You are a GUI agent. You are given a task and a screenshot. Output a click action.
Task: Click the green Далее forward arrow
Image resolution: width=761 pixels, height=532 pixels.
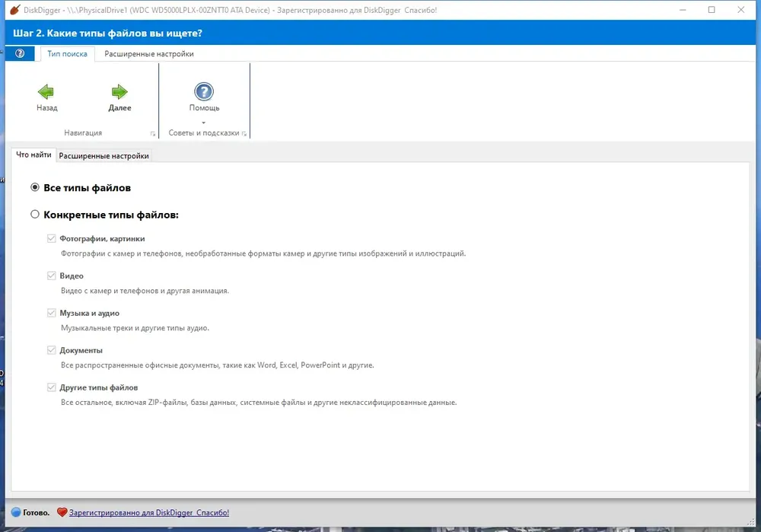point(119,91)
